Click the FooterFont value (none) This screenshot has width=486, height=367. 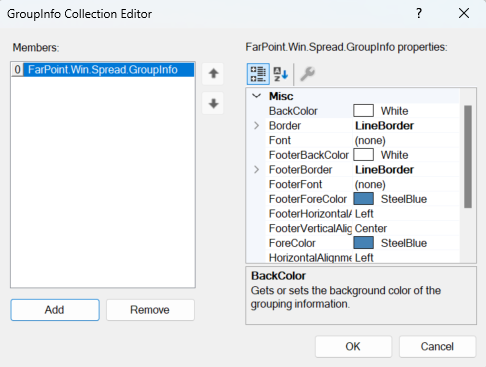pos(370,184)
